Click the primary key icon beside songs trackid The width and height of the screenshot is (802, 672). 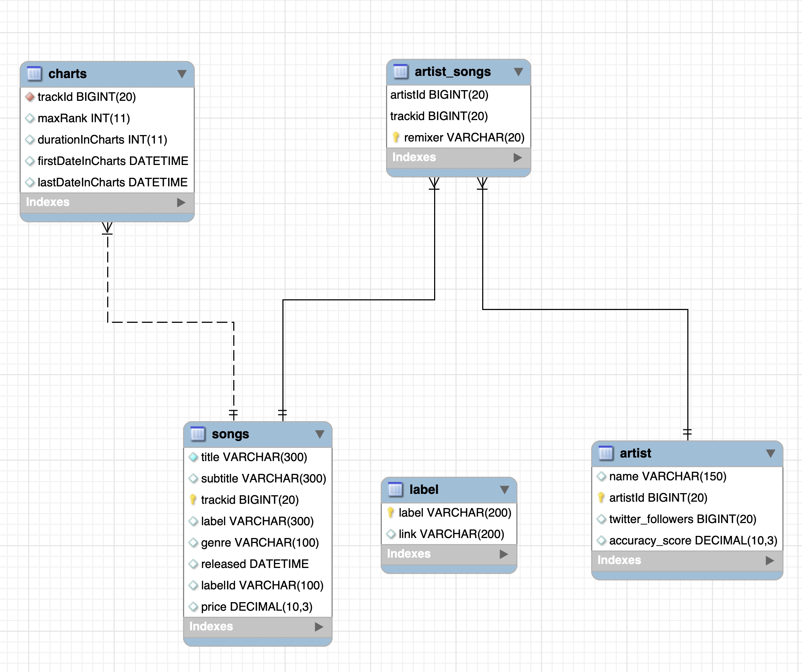(193, 500)
